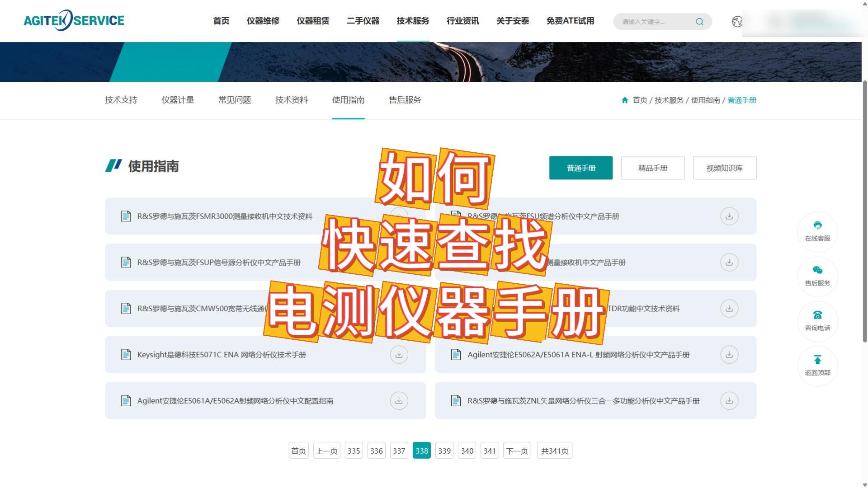Open 免费ATE试用 menu

tap(570, 21)
